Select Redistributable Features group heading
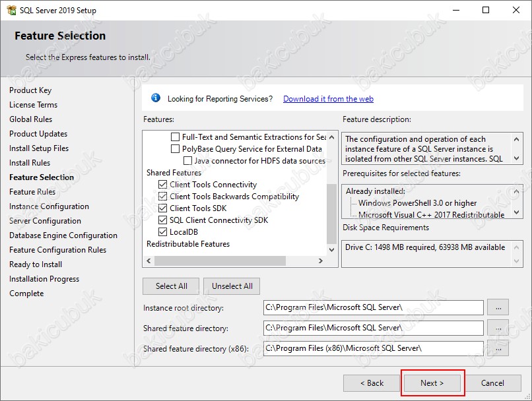The width and height of the screenshot is (532, 401). point(188,244)
